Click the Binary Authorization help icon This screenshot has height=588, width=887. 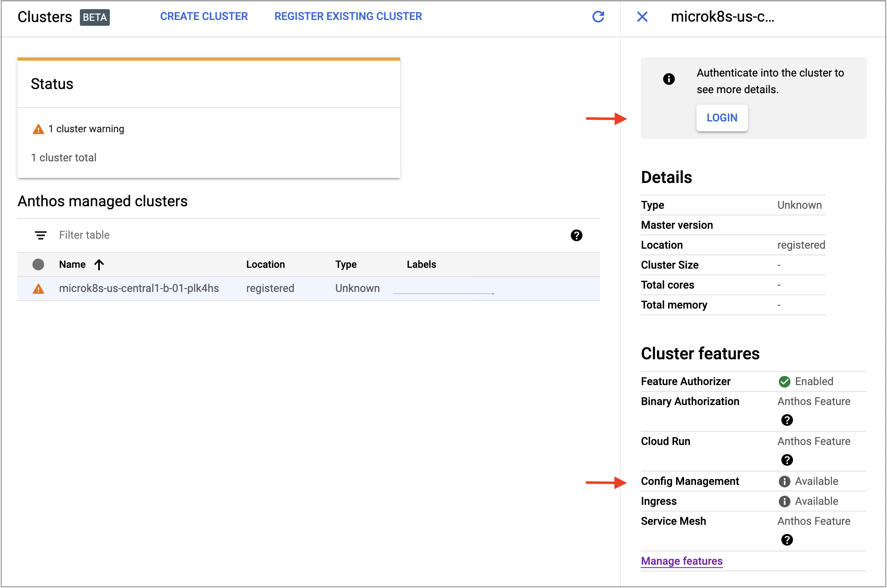pyautogui.click(x=787, y=420)
